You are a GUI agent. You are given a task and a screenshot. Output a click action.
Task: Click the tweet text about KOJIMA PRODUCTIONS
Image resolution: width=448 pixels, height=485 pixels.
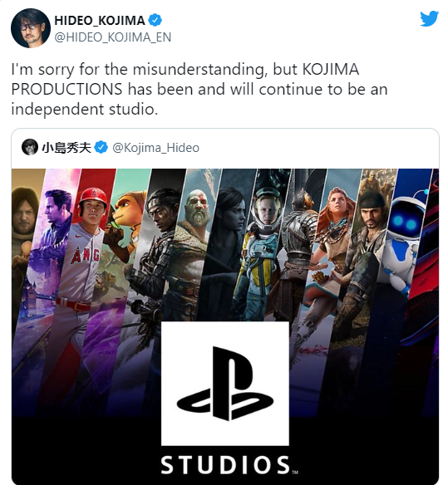point(199,89)
